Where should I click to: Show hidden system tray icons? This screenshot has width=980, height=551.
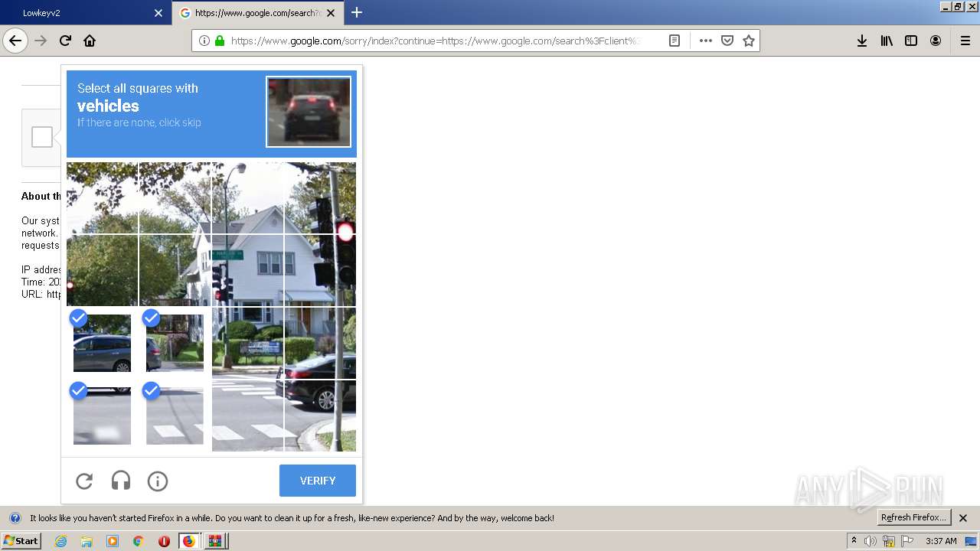click(854, 541)
